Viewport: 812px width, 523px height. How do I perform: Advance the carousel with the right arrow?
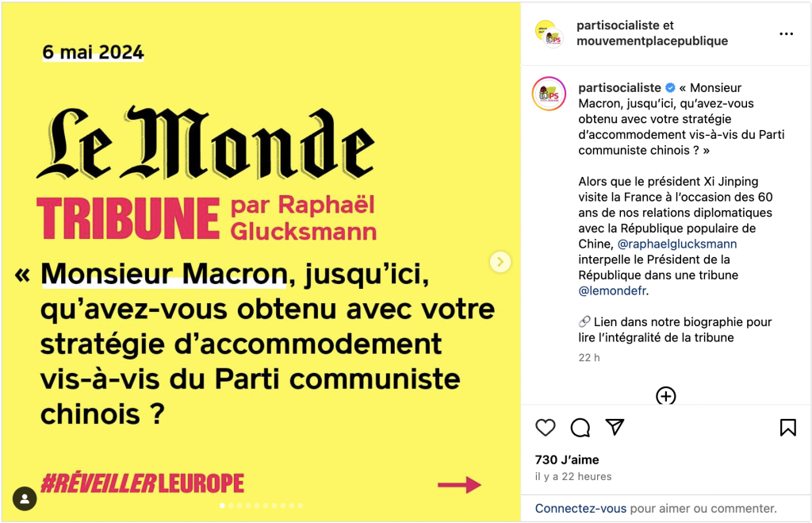pos(500,262)
